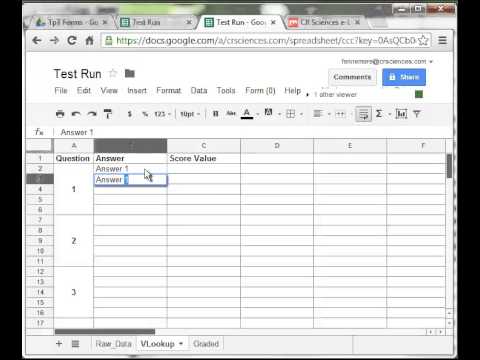Select the Paint format tool
Viewport: 480px width, 360px height.
[108, 114]
